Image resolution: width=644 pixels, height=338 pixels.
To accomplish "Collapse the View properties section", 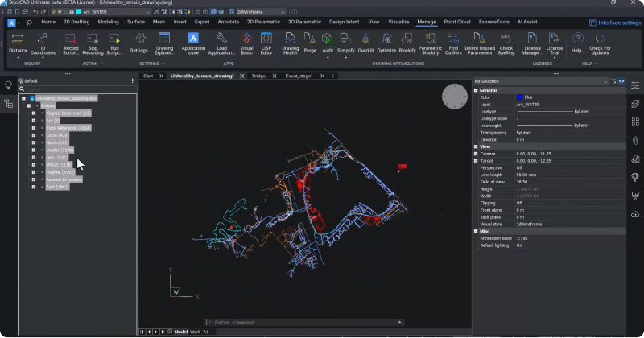I will click(x=476, y=146).
